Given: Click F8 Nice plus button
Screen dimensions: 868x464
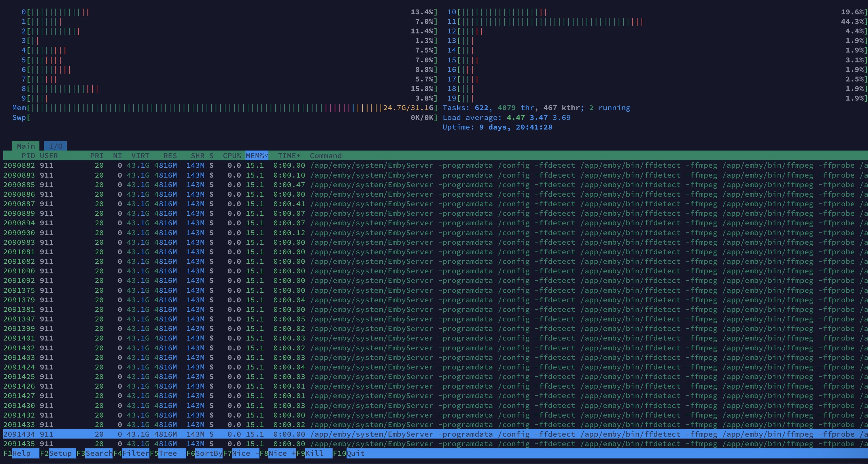Looking at the screenshot, I should tap(282, 453).
